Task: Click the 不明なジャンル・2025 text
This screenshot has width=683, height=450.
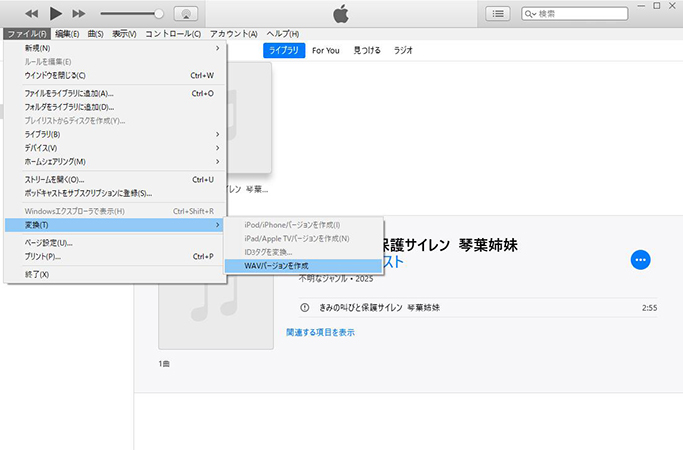Action: click(336, 279)
